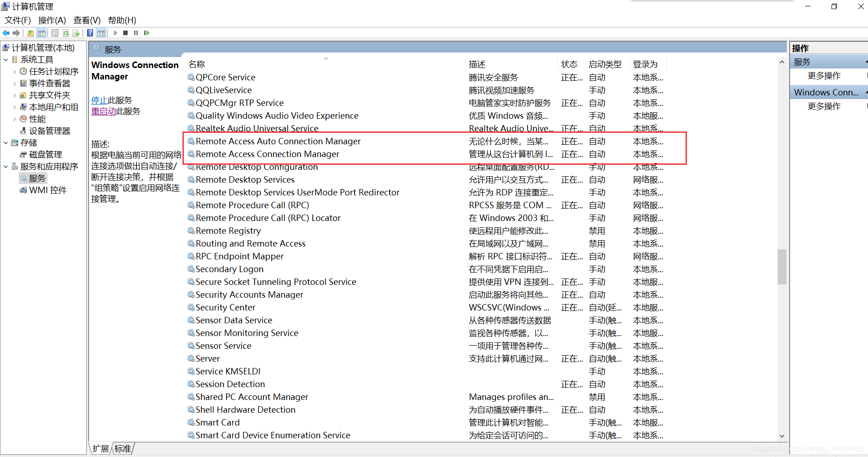Sort services by 描述 column header
The width and height of the screenshot is (868, 457).
point(512,64)
